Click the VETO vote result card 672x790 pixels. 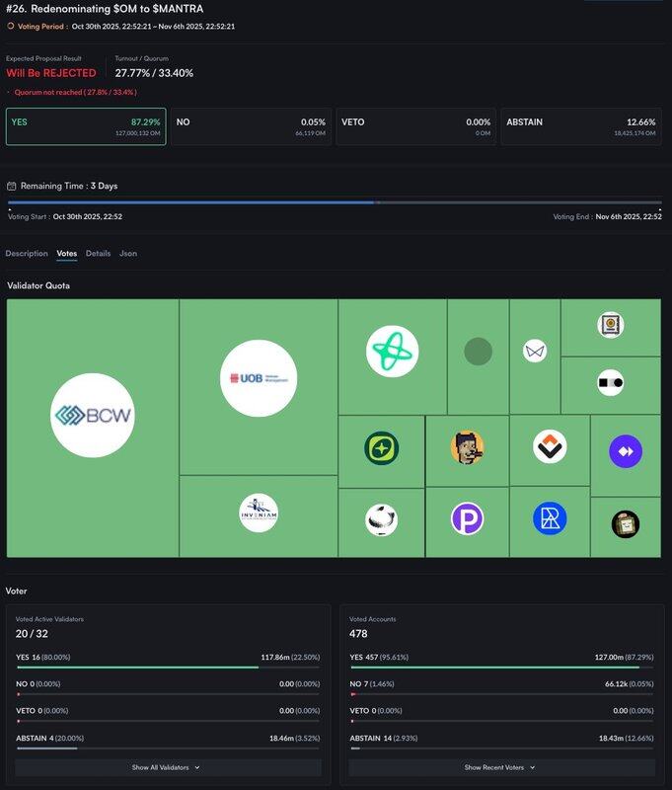tap(415, 126)
